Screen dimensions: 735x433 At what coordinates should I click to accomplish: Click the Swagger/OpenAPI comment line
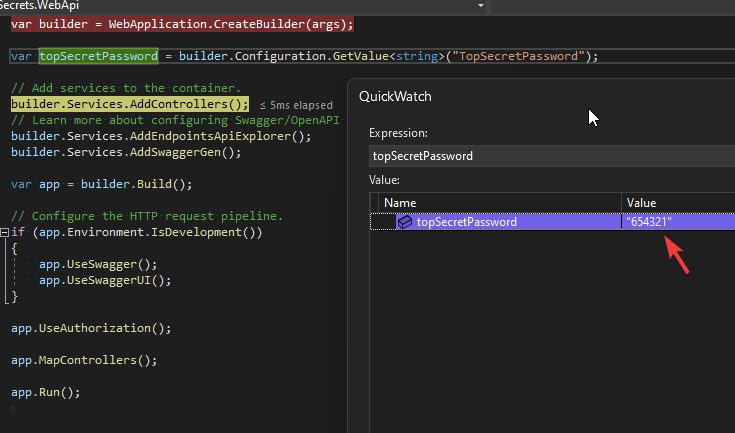[x=175, y=120]
